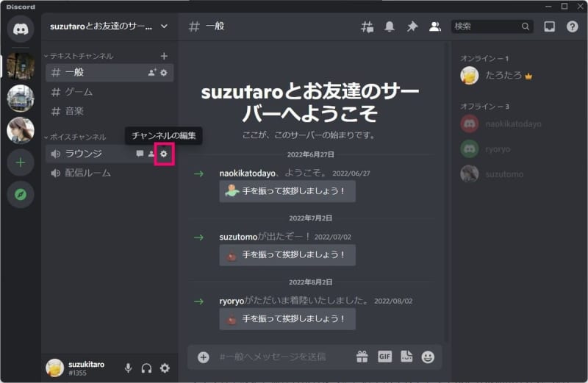Click edit channel gear for ラウンジ

coord(164,154)
